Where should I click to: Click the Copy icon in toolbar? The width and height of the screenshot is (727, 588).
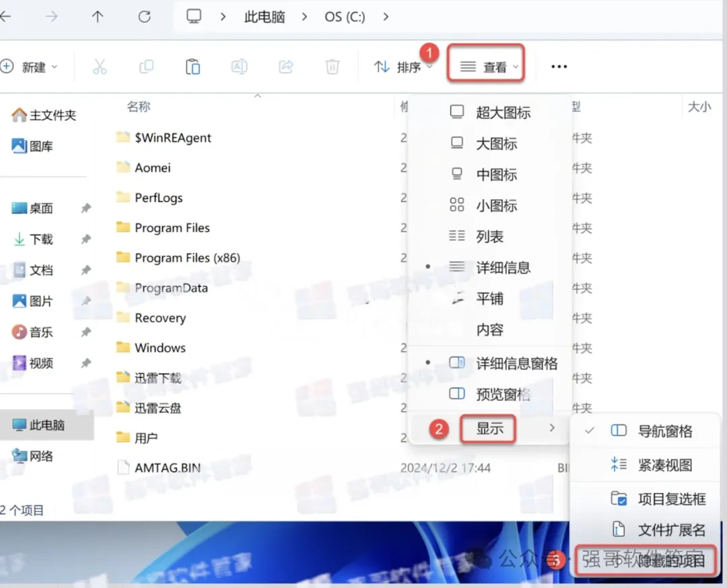(x=147, y=67)
